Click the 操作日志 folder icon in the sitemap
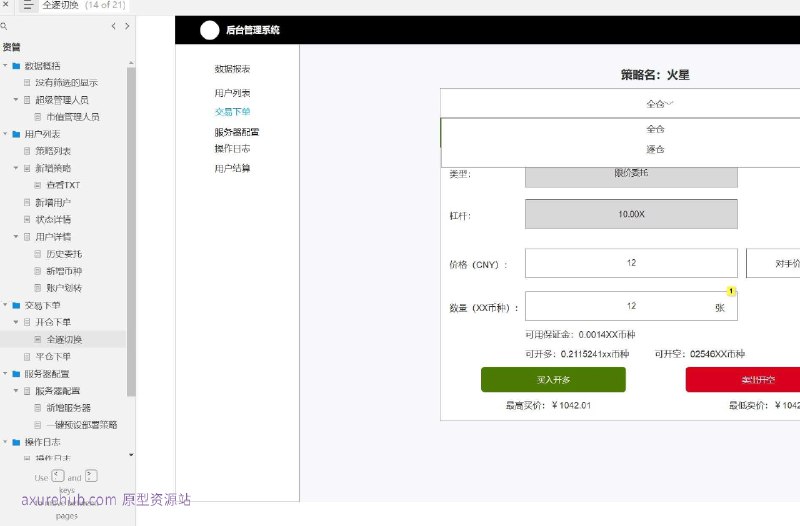This screenshot has height=526, width=800. [x=16, y=442]
